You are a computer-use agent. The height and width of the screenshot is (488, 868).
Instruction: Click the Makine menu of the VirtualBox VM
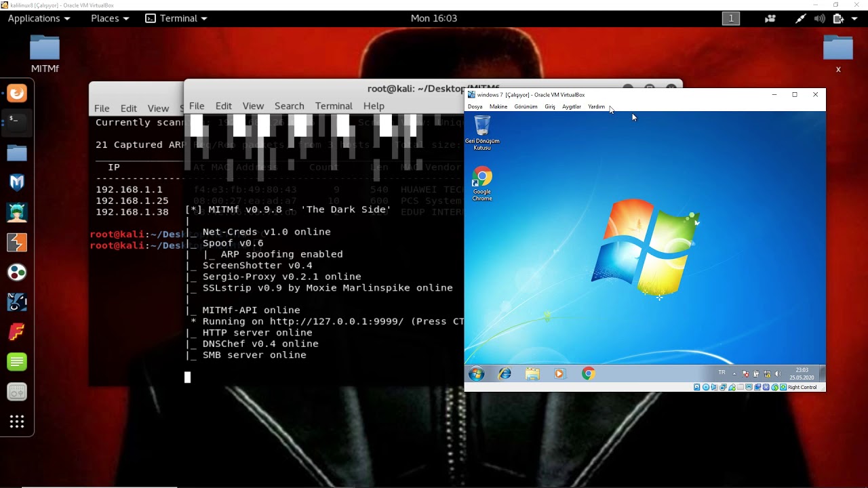(x=498, y=106)
